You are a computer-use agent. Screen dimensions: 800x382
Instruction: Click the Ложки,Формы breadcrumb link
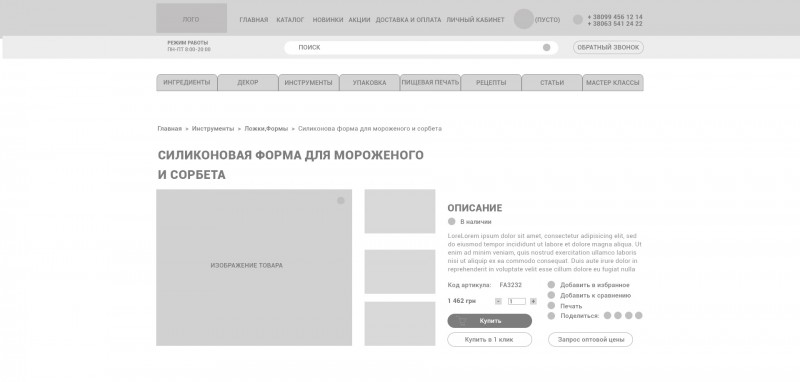[266, 129]
